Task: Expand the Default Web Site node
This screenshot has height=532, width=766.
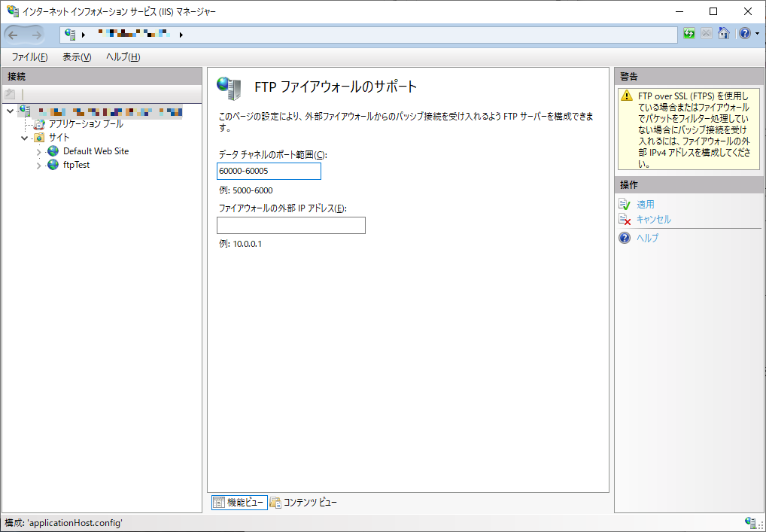Action: 38,150
